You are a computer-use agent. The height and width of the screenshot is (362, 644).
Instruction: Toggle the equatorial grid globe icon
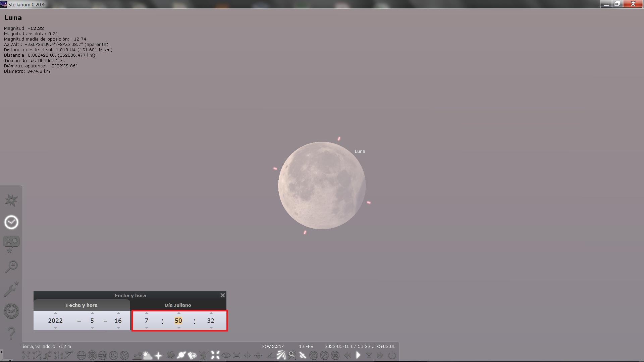[x=81, y=355]
